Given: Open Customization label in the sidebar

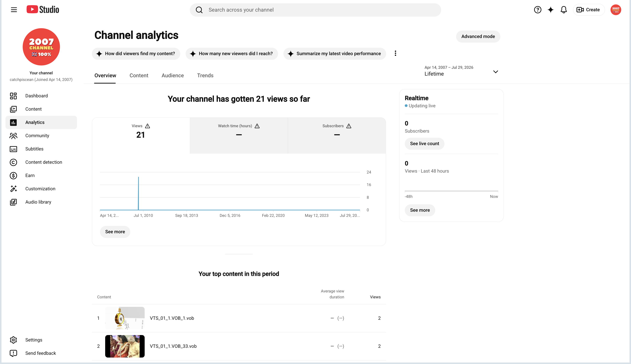Looking at the screenshot, I should 40,189.
